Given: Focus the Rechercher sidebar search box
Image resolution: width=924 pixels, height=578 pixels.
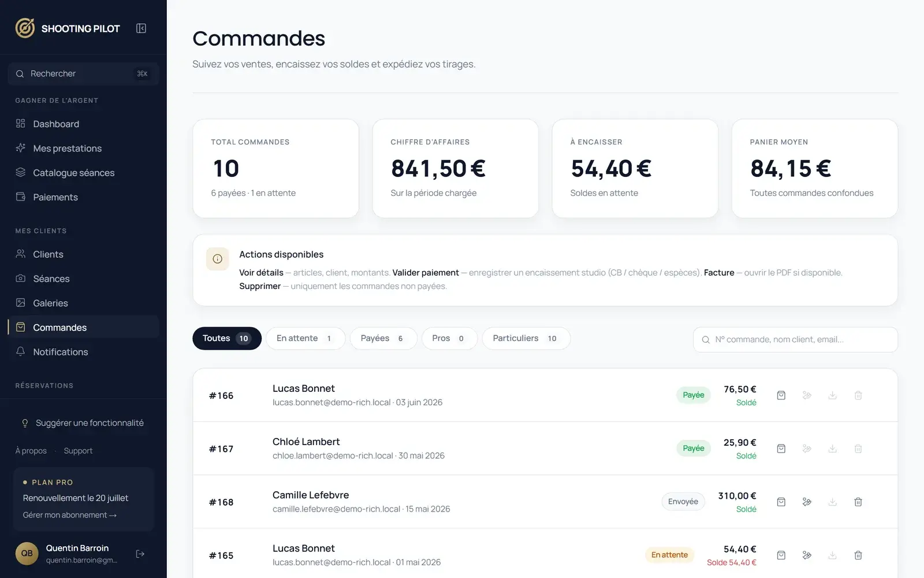Looking at the screenshot, I should coord(84,73).
